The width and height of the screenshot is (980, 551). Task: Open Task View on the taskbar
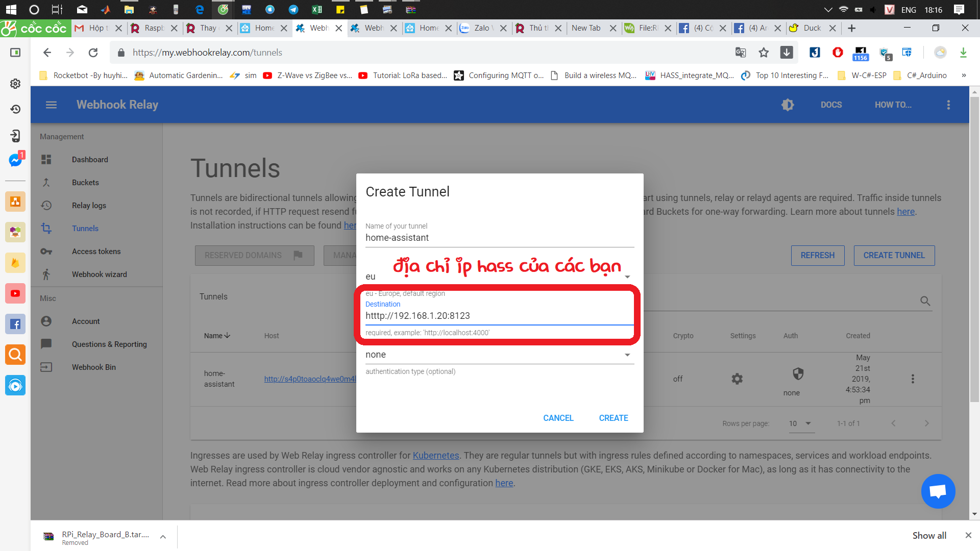tap(57, 9)
